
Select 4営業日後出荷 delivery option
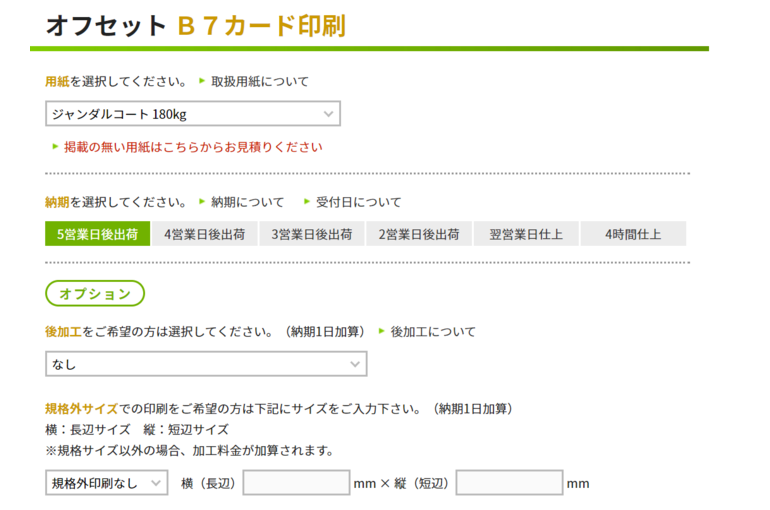204,234
